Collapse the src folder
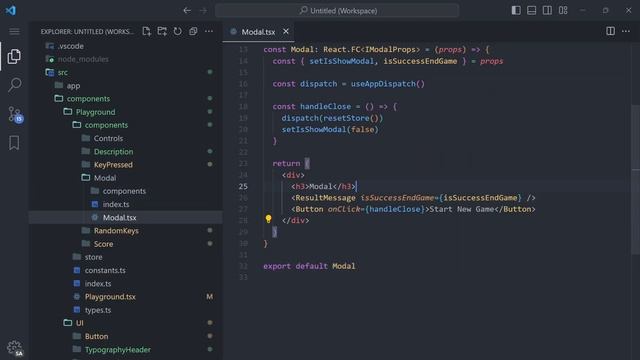 [62, 72]
